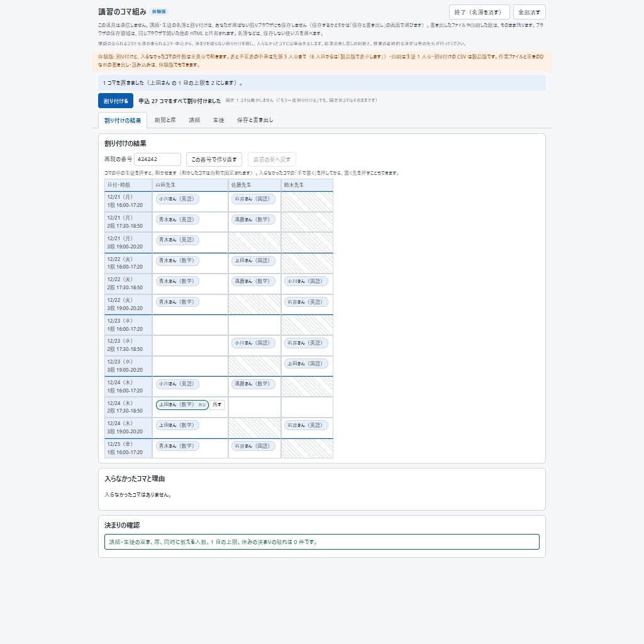Select 遠藤さん（数学） in 12/22 2限 row
This screenshot has width=644, height=644.
click(253, 281)
